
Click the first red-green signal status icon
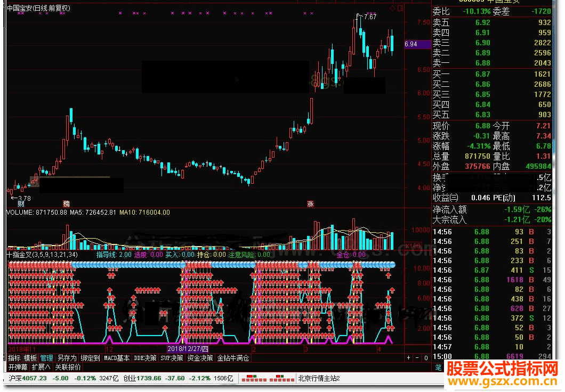tap(254, 378)
